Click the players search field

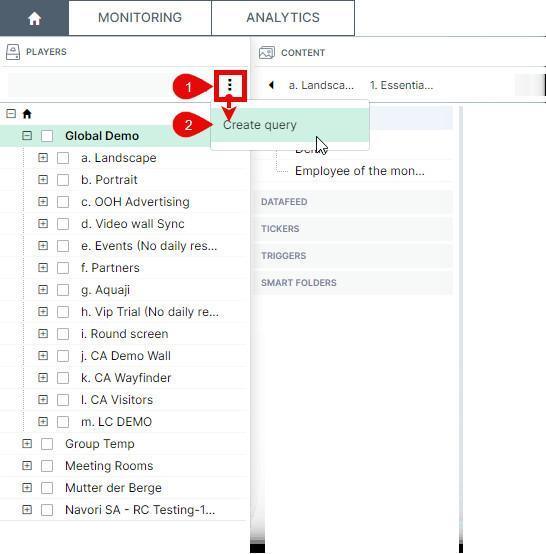[x=111, y=85]
